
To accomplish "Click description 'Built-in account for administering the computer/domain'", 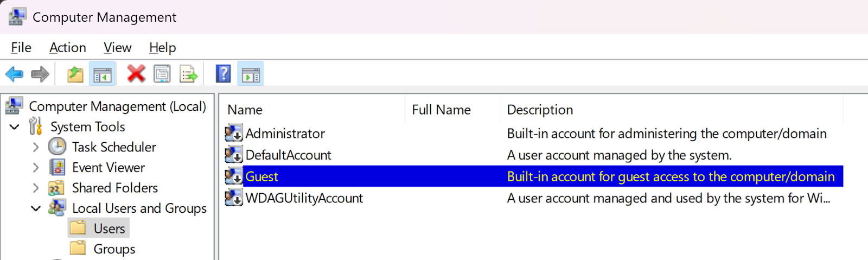I will 667,134.
